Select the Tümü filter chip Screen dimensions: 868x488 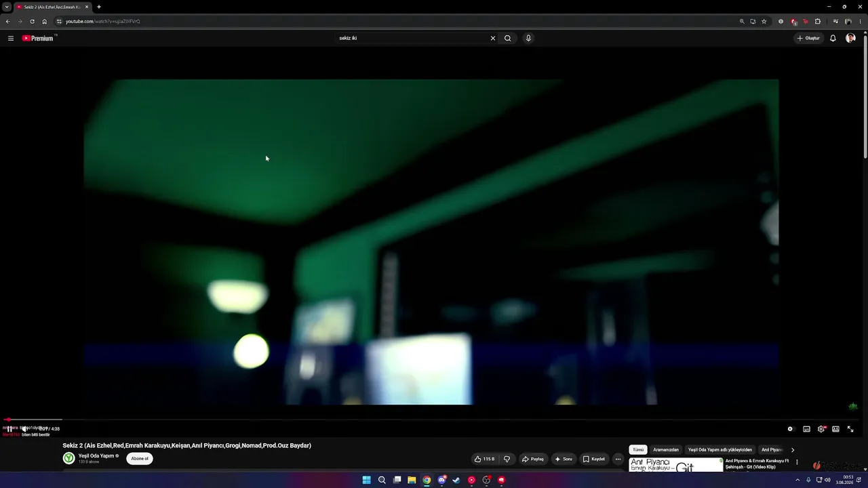[x=638, y=449]
